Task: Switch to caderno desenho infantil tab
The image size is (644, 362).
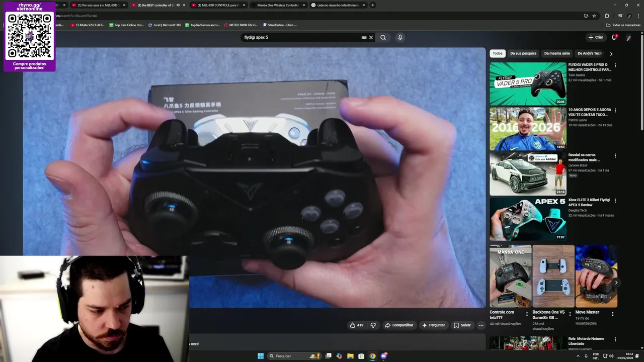Action: point(338,5)
